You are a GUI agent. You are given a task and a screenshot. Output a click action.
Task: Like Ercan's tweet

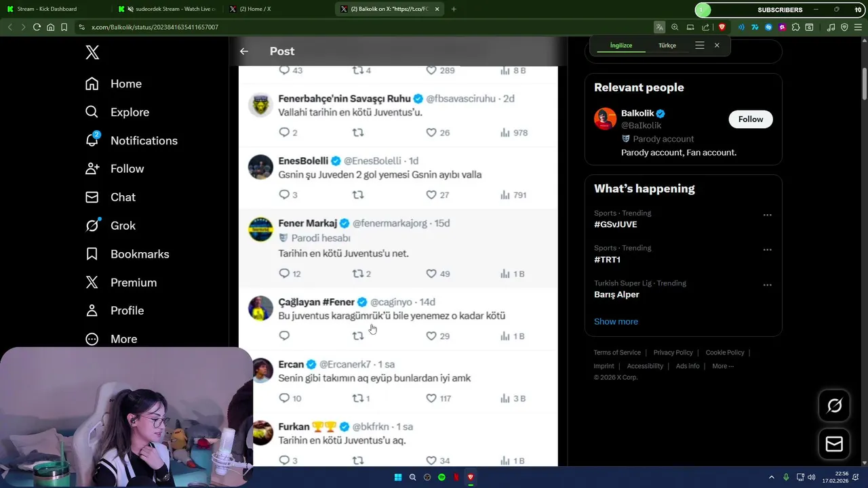click(431, 399)
